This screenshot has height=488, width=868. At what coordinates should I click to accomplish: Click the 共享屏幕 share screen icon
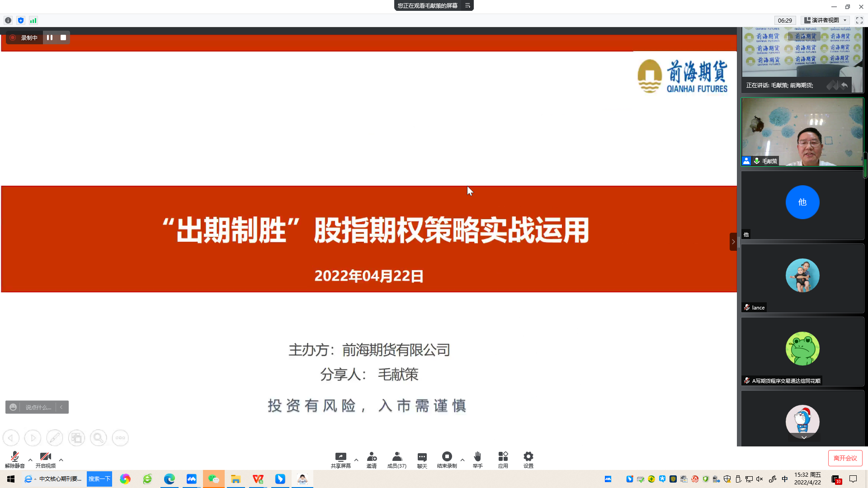coord(340,460)
